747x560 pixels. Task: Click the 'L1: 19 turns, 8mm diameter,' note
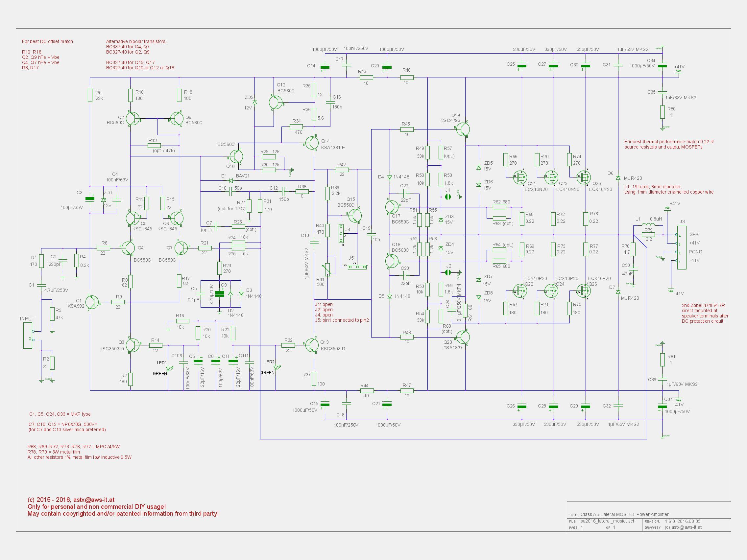[653, 187]
